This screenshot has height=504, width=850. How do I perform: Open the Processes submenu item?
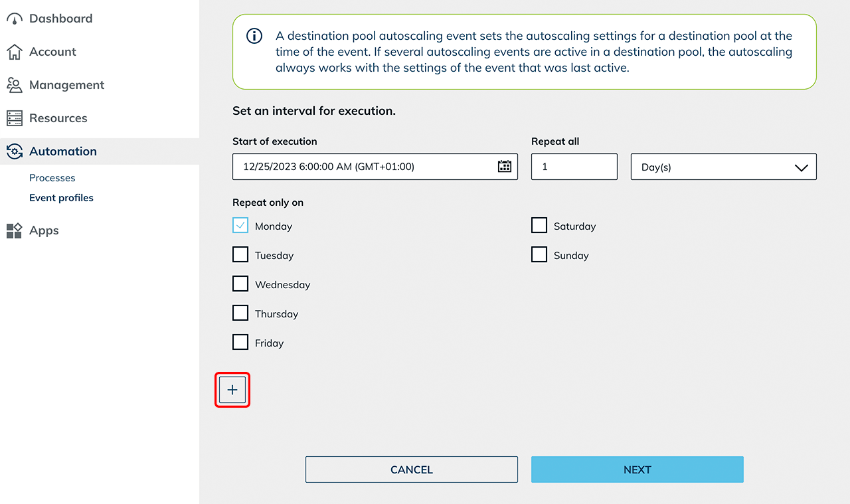tap(52, 178)
